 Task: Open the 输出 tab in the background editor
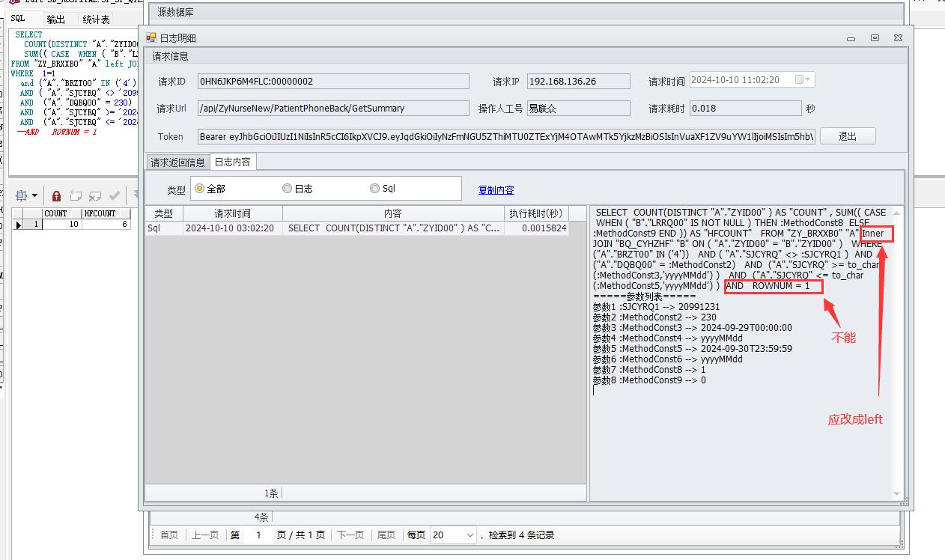[x=55, y=19]
